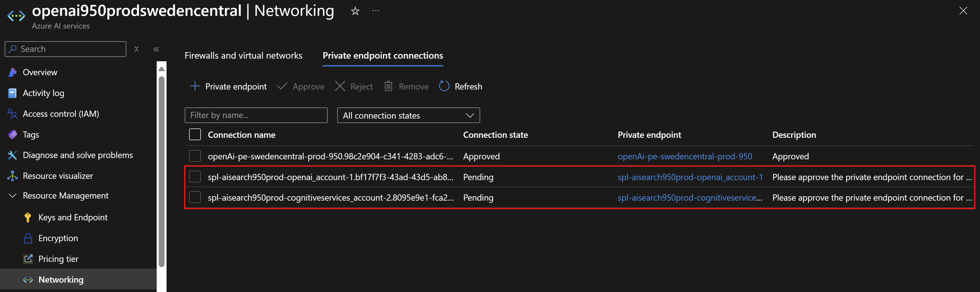Sort by Connection state column header
Viewport: 980px width, 292px height.
tap(495, 135)
